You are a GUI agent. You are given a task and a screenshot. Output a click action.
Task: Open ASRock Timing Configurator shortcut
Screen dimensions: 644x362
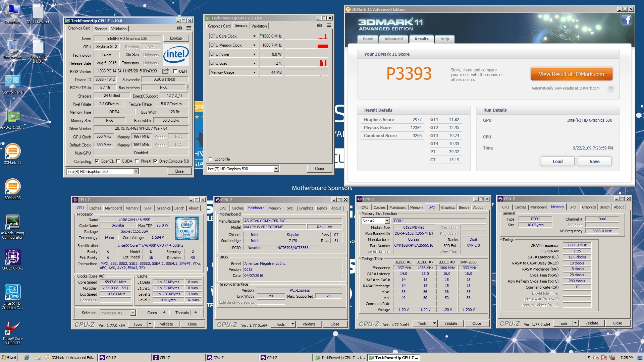pyautogui.click(x=12, y=227)
